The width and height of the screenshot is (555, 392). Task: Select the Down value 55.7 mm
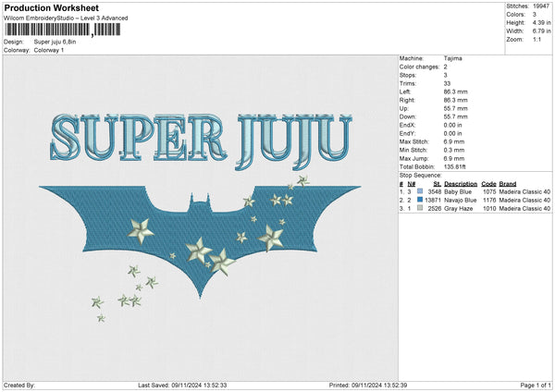pyautogui.click(x=455, y=116)
